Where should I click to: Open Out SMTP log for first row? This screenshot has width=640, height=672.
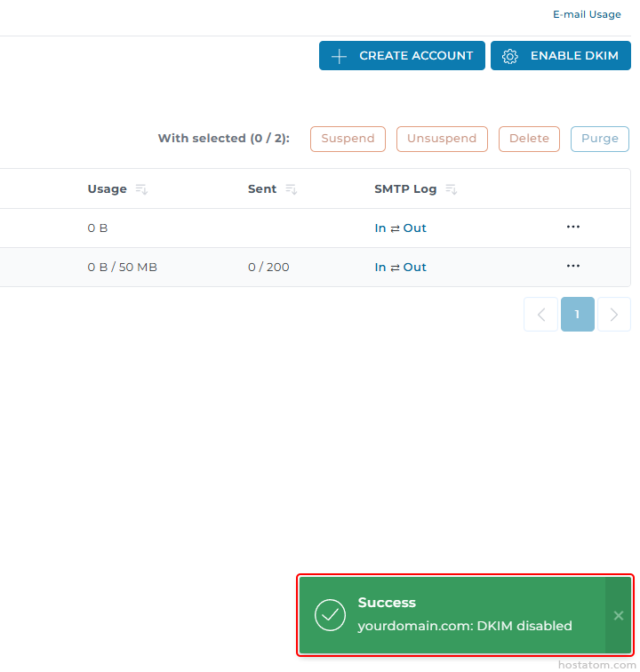tap(415, 228)
